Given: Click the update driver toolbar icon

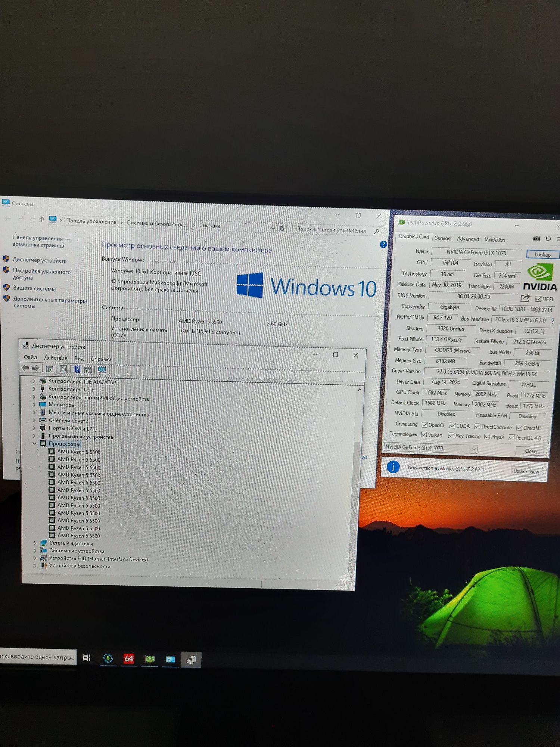Looking at the screenshot, I should click(88, 369).
